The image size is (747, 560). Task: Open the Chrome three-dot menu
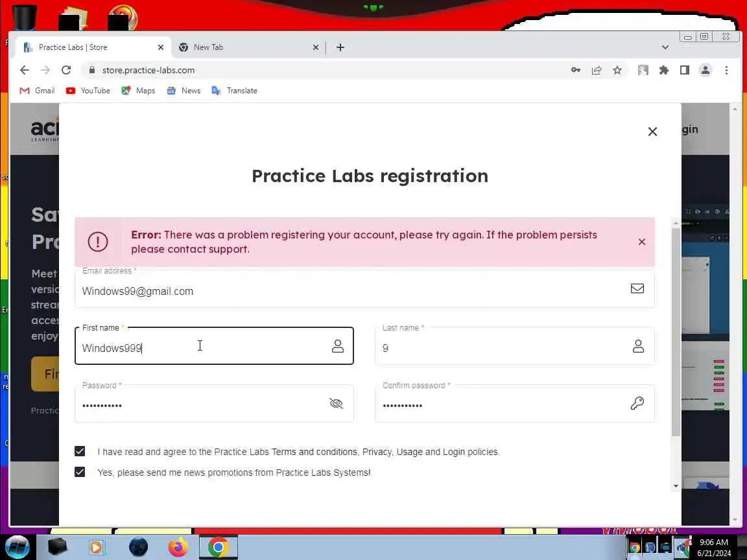[x=726, y=70]
